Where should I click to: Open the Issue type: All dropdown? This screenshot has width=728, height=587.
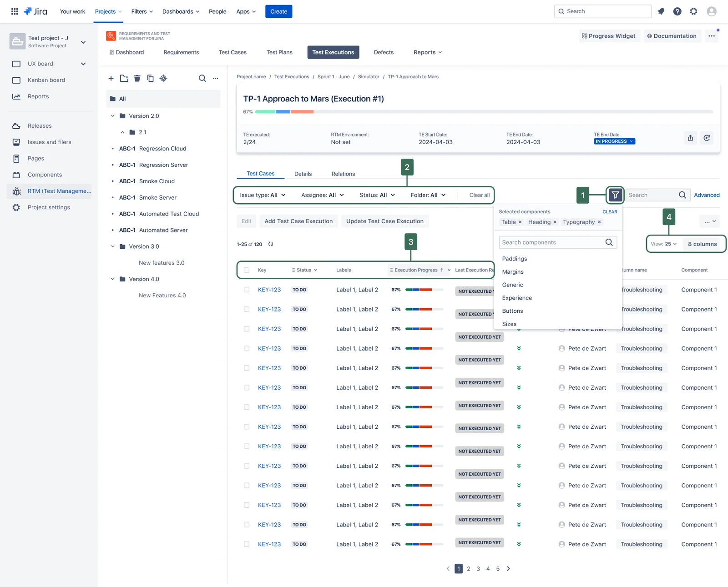263,195
